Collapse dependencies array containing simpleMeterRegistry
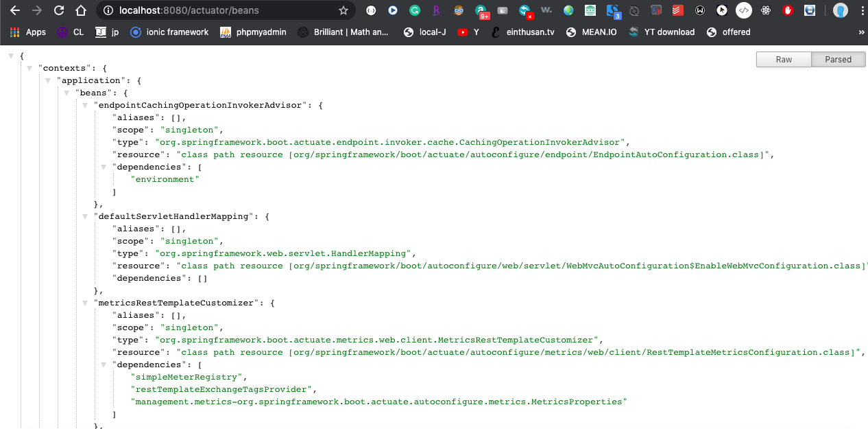Image resolution: width=868 pixels, height=429 pixels. pyautogui.click(x=104, y=364)
